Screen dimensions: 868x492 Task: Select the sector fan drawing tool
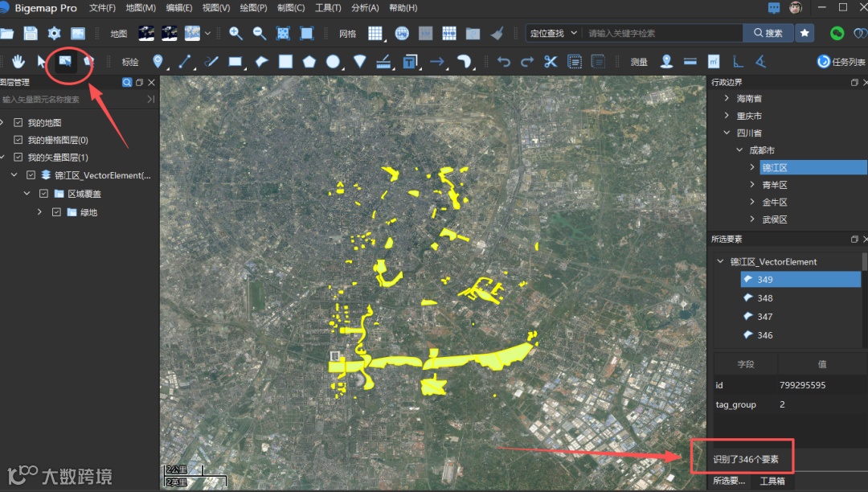(x=360, y=61)
